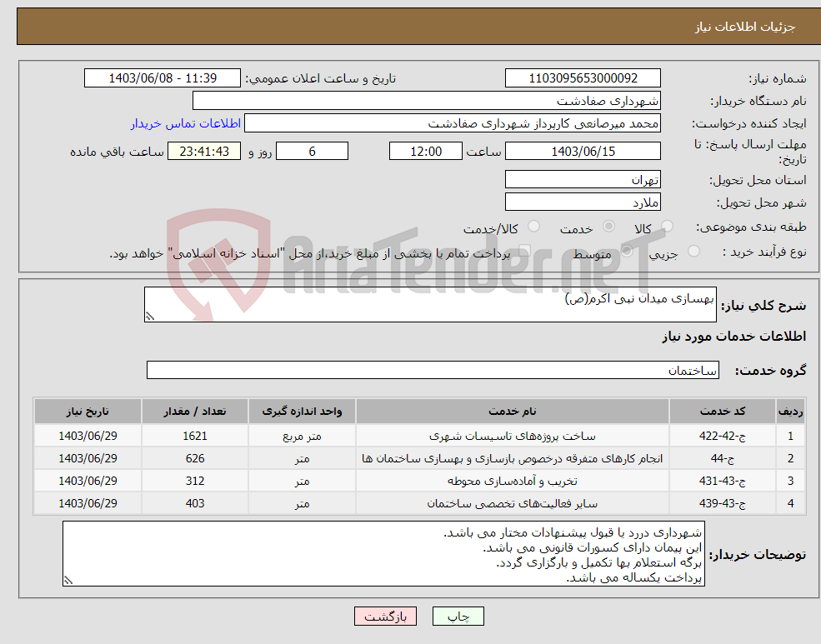Click سایر فعالیت‌های تخصصی ساختمان service name
This screenshot has width=821, height=644.
512,503
